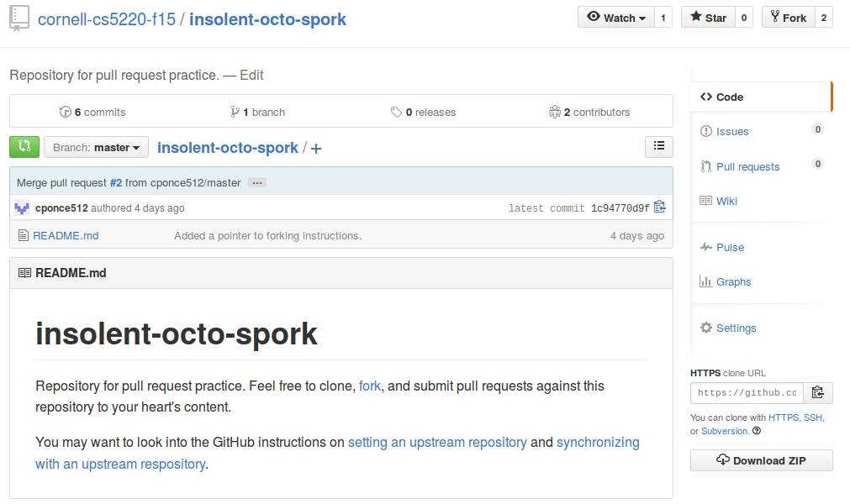Open the Watch dropdown menu
This screenshot has height=504, width=850.
click(616, 18)
